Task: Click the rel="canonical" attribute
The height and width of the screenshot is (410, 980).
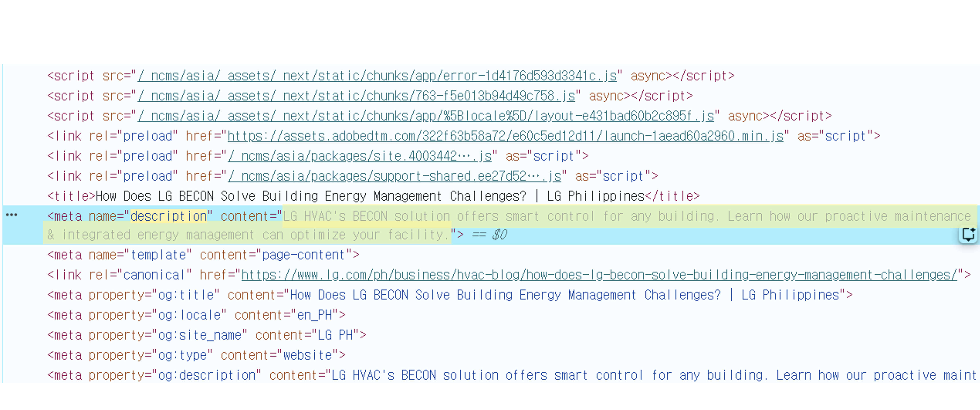Action: pos(140,275)
